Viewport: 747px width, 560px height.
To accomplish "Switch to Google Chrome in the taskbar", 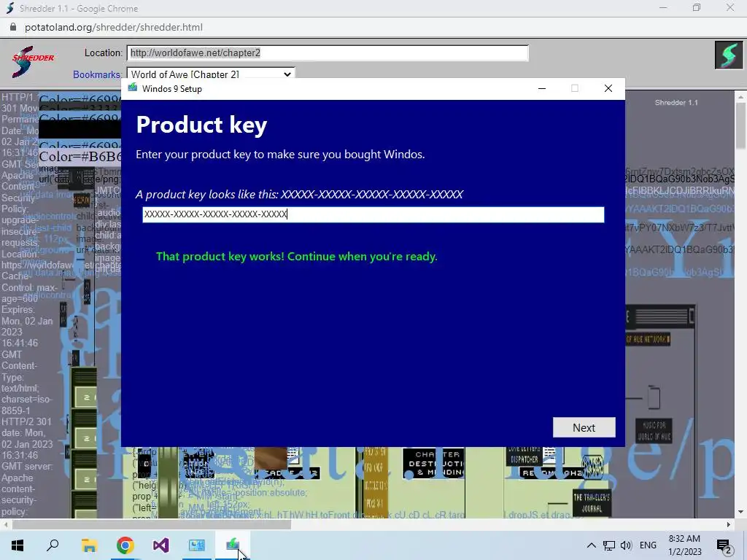I will pos(125,545).
